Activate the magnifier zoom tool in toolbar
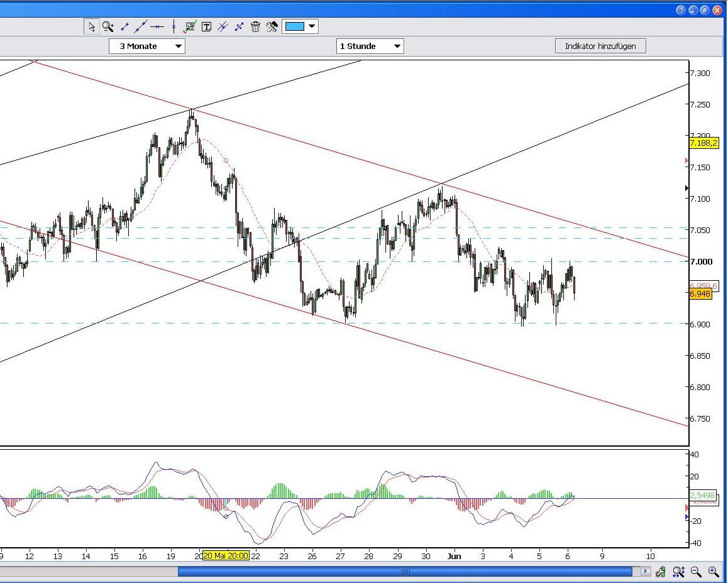The height and width of the screenshot is (583, 728). (108, 26)
